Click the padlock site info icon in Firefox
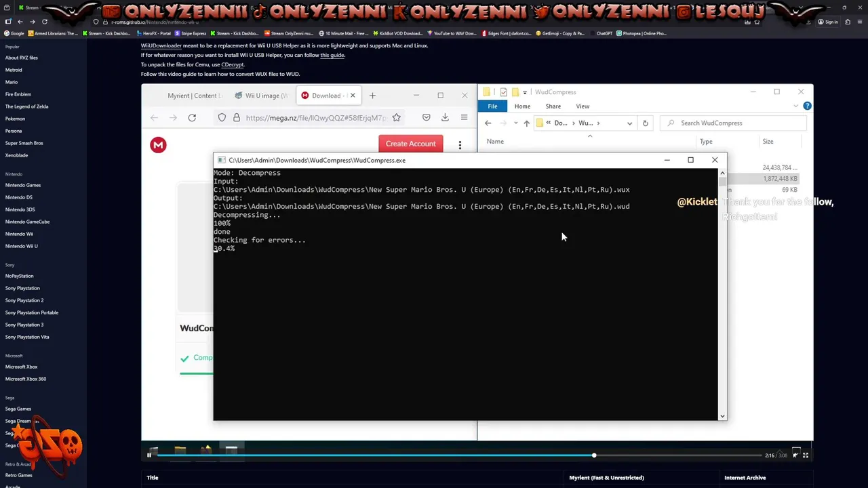 point(236,118)
